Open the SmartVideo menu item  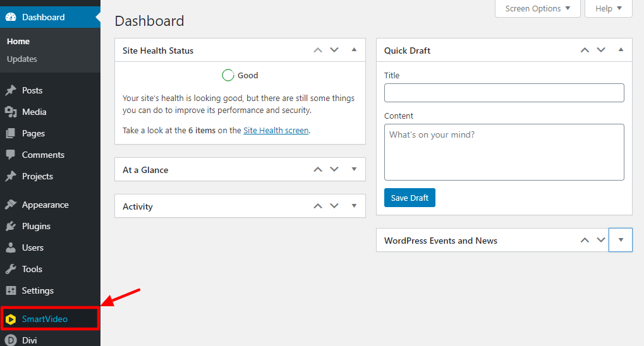50,319
